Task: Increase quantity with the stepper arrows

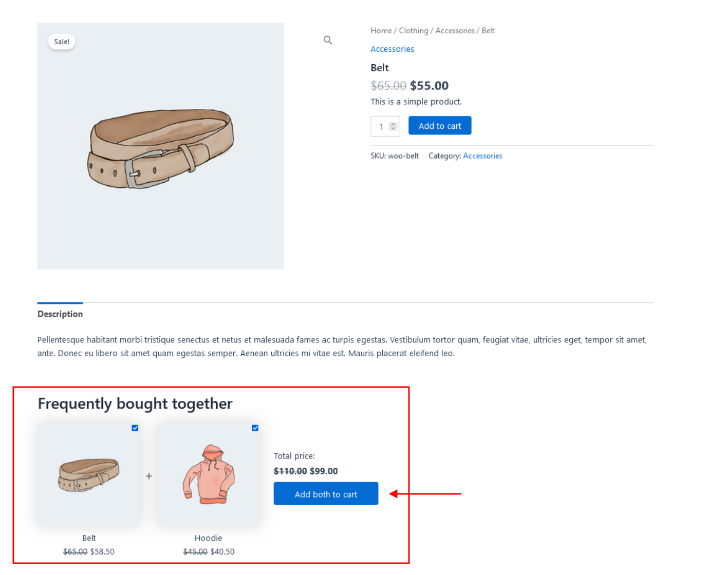Action: pyautogui.click(x=393, y=124)
